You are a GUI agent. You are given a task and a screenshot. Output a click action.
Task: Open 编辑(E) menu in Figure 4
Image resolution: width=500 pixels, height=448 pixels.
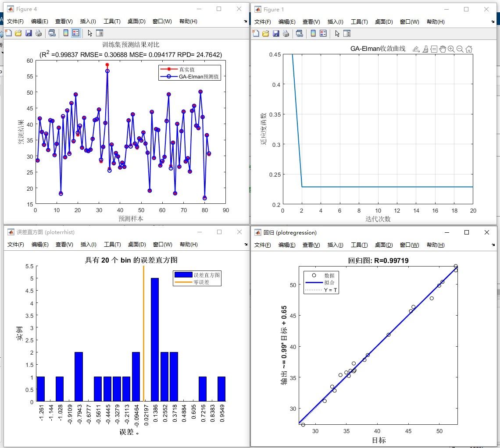pos(39,21)
